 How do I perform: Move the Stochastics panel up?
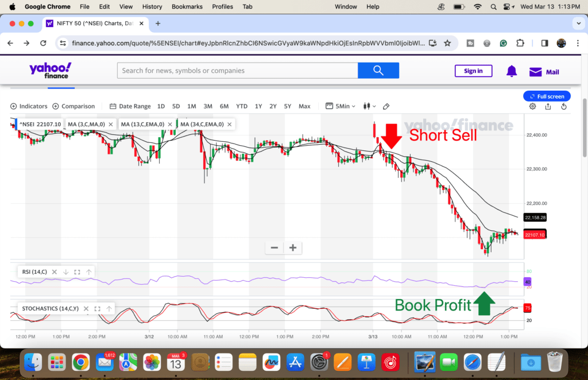click(109, 309)
